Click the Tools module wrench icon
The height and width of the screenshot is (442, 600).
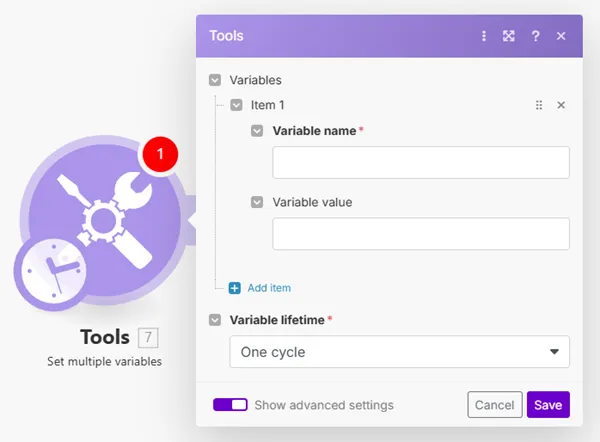(104, 220)
